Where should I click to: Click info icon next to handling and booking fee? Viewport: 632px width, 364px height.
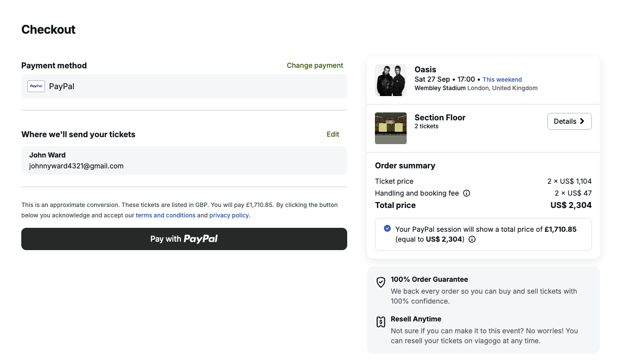(466, 193)
